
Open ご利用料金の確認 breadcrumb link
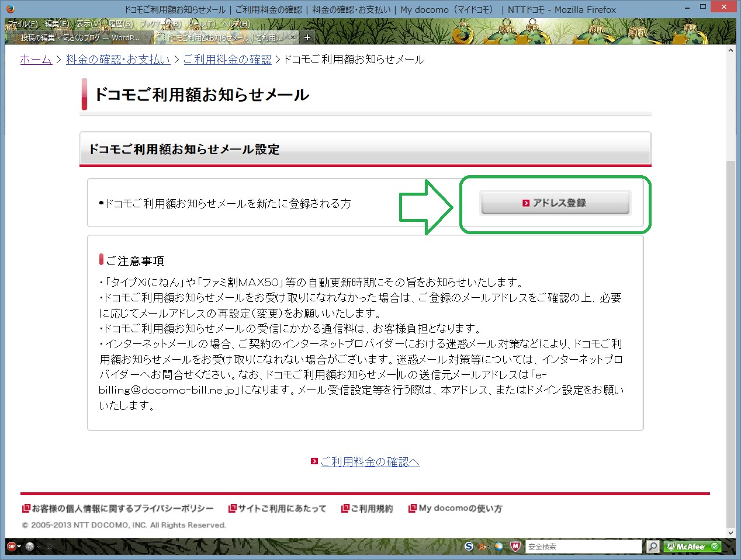tap(227, 60)
